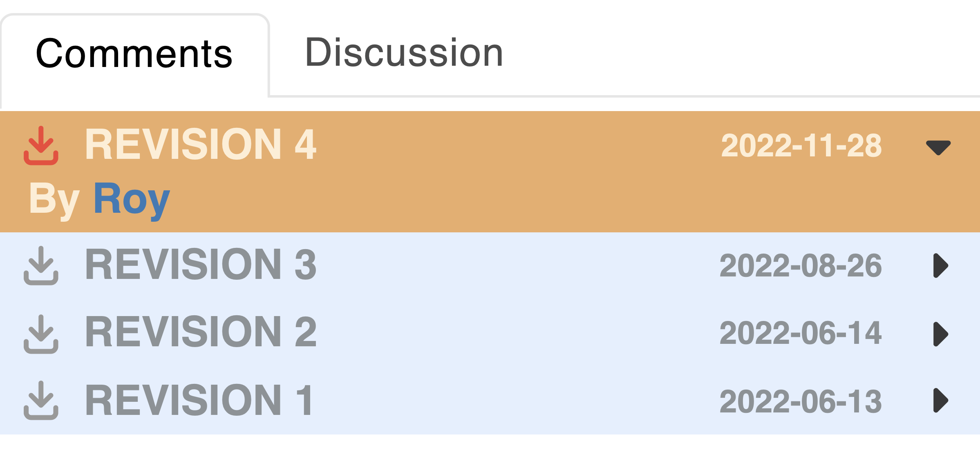
Task: Open the REVISION 3 row title
Action: pyautogui.click(x=201, y=265)
